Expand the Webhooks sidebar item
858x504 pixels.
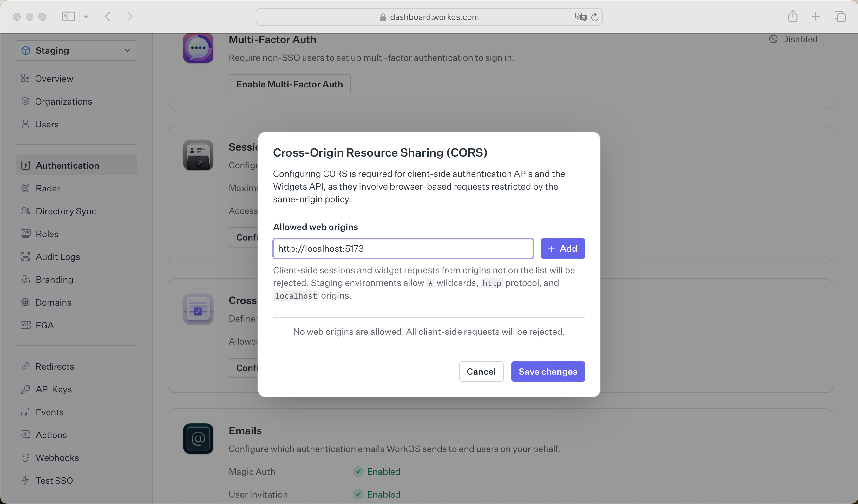pos(56,457)
